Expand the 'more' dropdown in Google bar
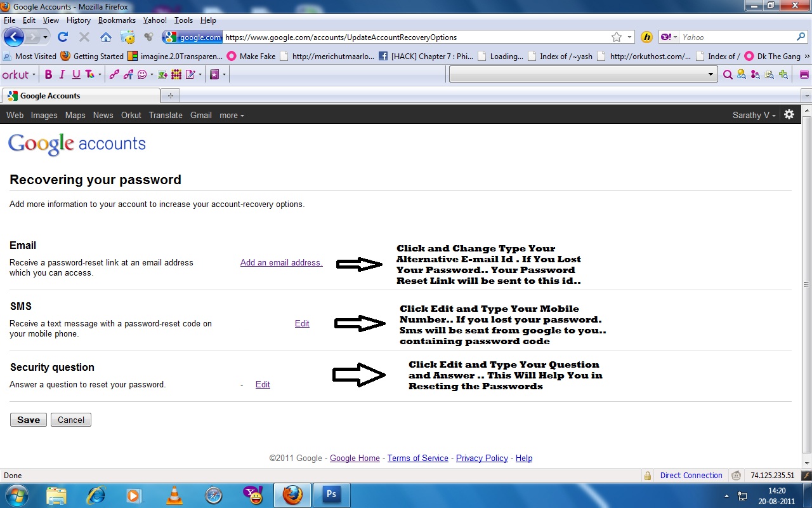Viewport: 812px width, 508px height. (232, 115)
